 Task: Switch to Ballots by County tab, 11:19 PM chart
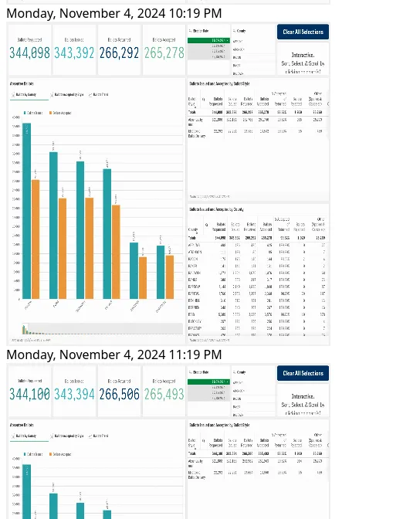pyautogui.click(x=29, y=436)
